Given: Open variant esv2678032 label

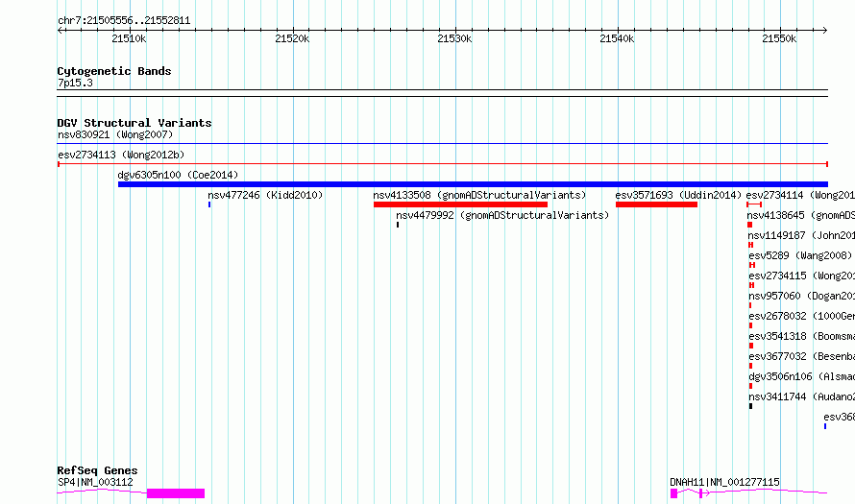Looking at the screenshot, I should click(x=801, y=316).
